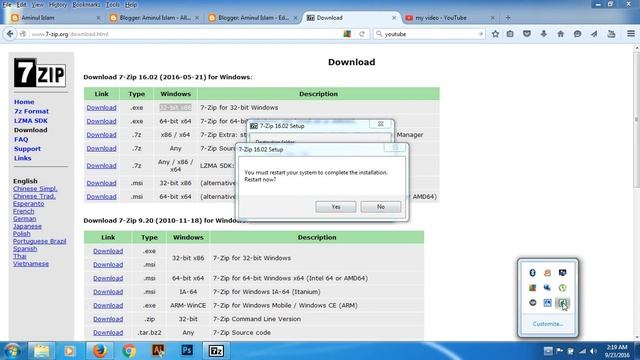Select the 7-Zip setup taskbar button
The width and height of the screenshot is (640, 360).
pos(216,351)
